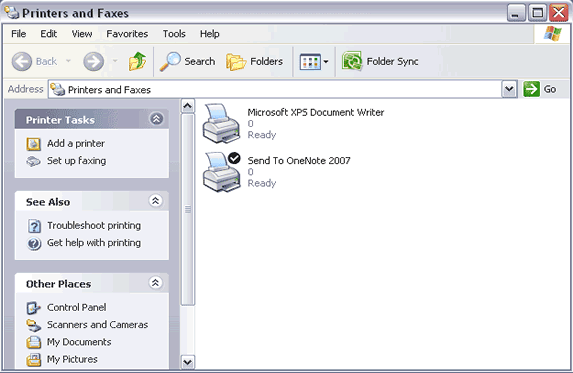Viewport: 573px width, 373px height.
Task: Go up one folder level
Action: (137, 61)
